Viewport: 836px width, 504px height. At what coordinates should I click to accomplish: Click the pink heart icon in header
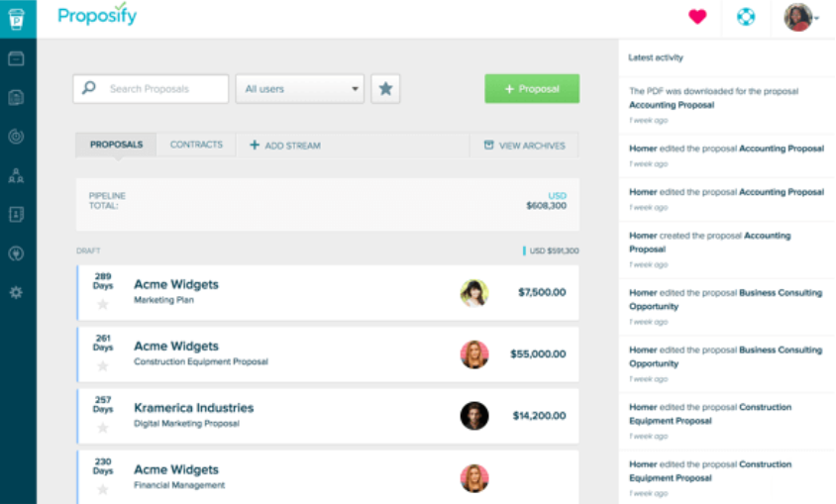tap(697, 17)
